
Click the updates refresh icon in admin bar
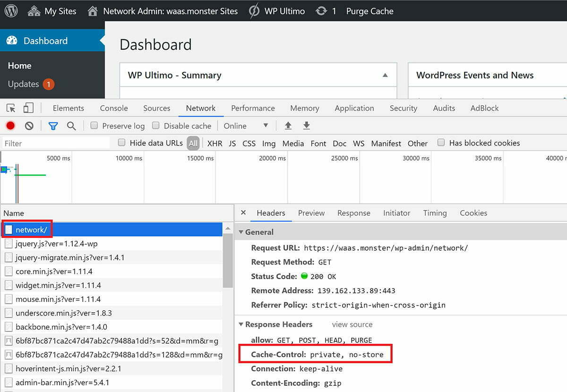pos(321,11)
